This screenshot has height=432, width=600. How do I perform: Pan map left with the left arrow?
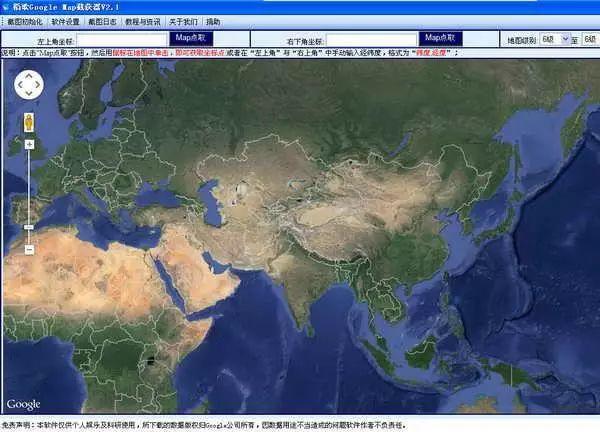click(x=20, y=85)
